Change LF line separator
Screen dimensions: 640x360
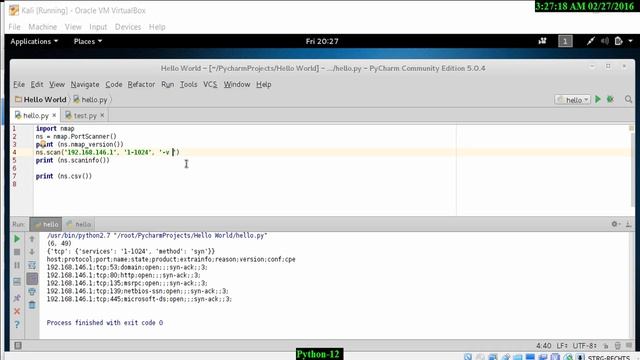[562, 346]
